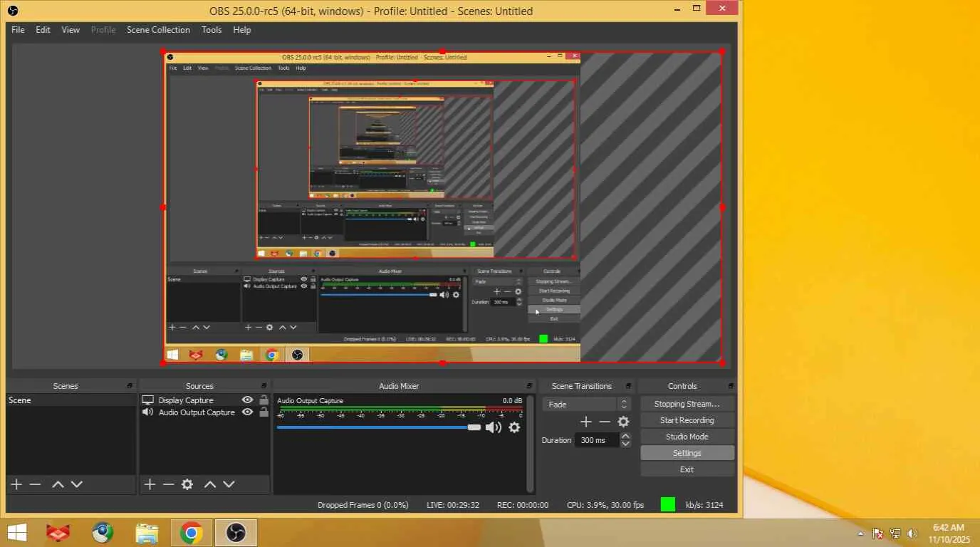Screen dimensions: 980x547
Task: Click the OBS logo in the title bar
Action: coord(12,11)
